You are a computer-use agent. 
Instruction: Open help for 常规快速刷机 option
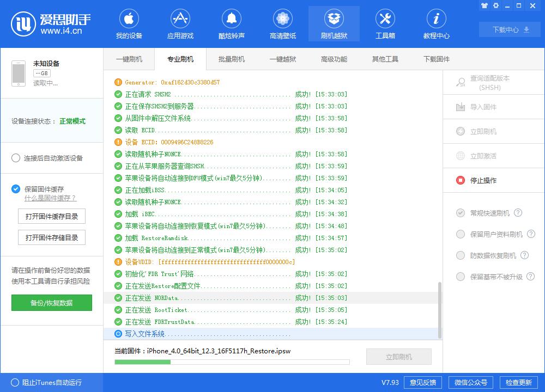pos(518,213)
